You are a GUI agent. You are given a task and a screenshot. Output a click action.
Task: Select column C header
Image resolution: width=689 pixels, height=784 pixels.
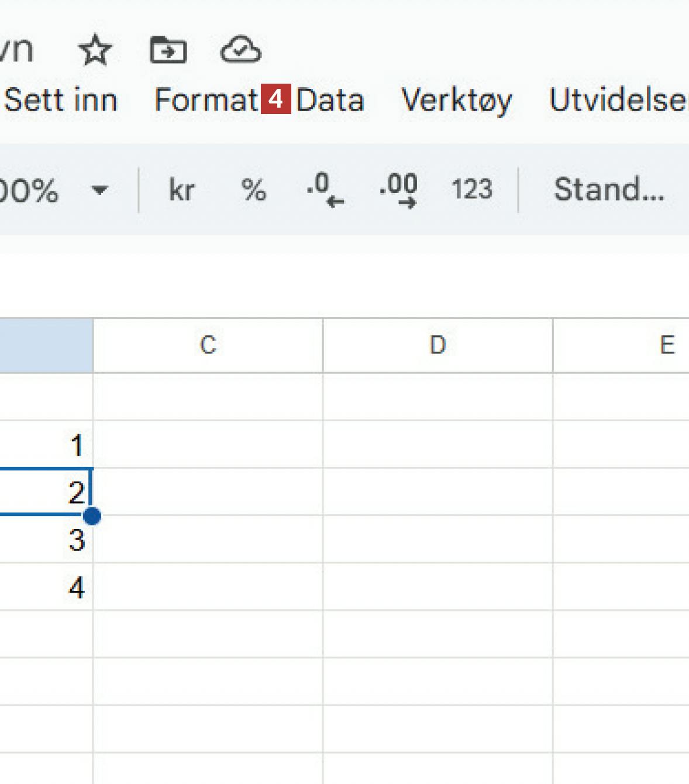208,345
